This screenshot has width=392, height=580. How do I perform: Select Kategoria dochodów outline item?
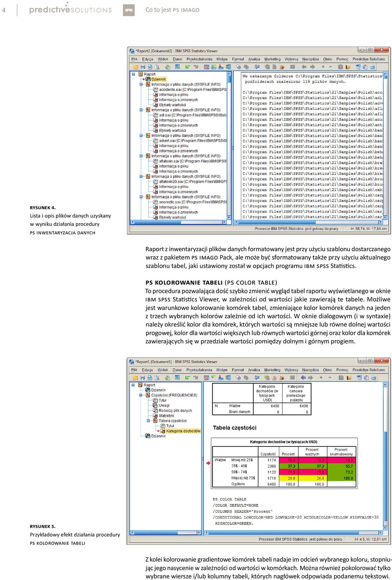pyautogui.click(x=183, y=431)
